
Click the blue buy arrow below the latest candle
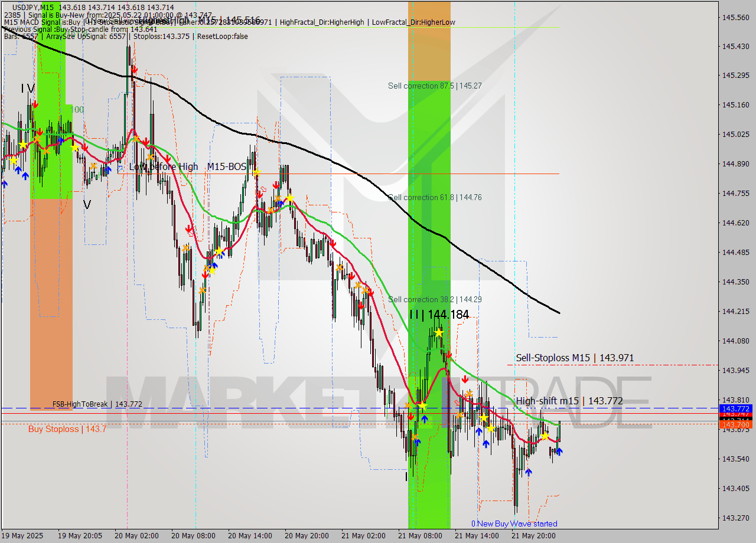click(559, 452)
